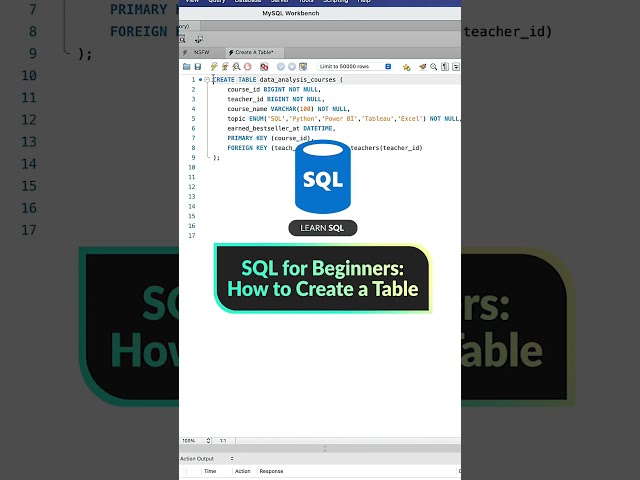Toggle invisible characters with the pilcrow icon
This screenshot has height=480, width=640.
pos(445,67)
